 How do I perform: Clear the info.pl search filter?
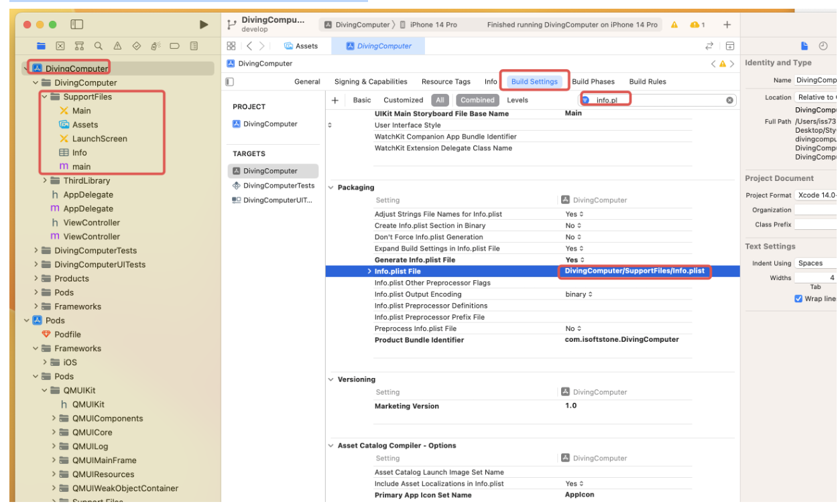(x=729, y=100)
